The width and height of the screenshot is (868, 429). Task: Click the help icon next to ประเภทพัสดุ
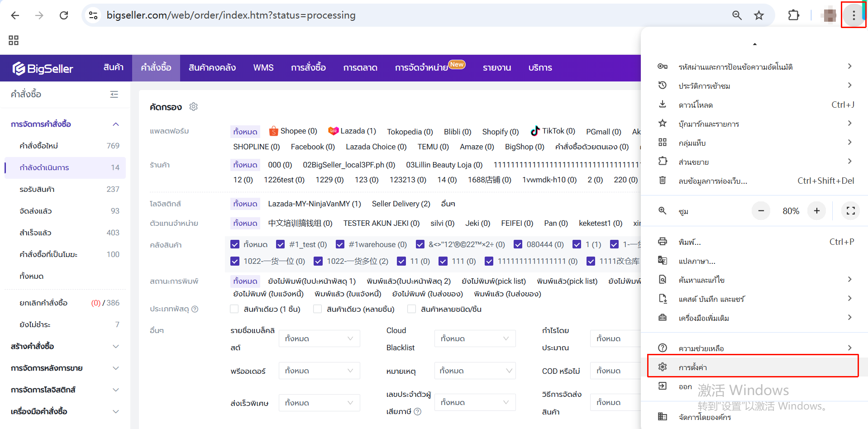tap(195, 309)
